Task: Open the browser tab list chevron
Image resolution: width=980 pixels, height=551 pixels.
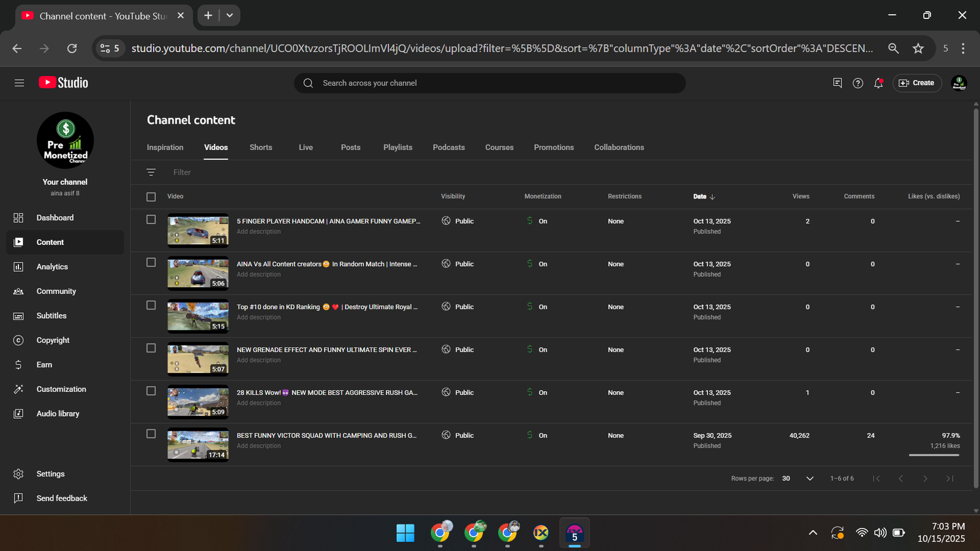Action: (230, 15)
